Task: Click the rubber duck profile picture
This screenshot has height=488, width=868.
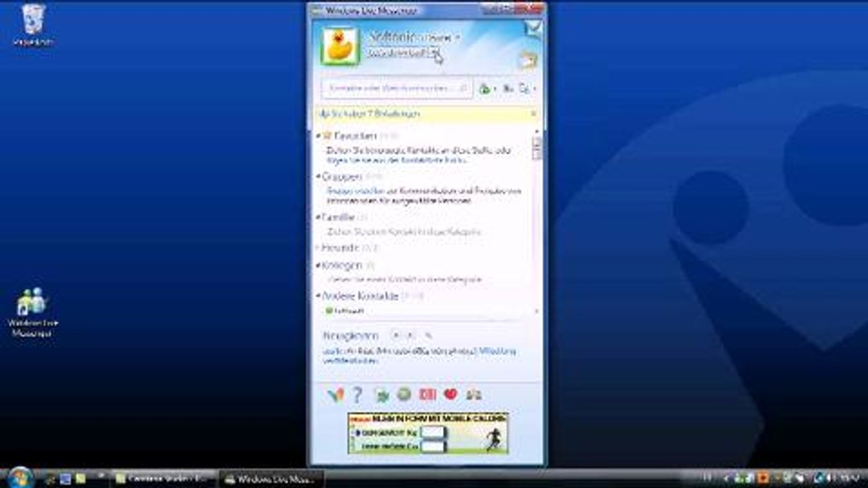Action: pos(340,46)
